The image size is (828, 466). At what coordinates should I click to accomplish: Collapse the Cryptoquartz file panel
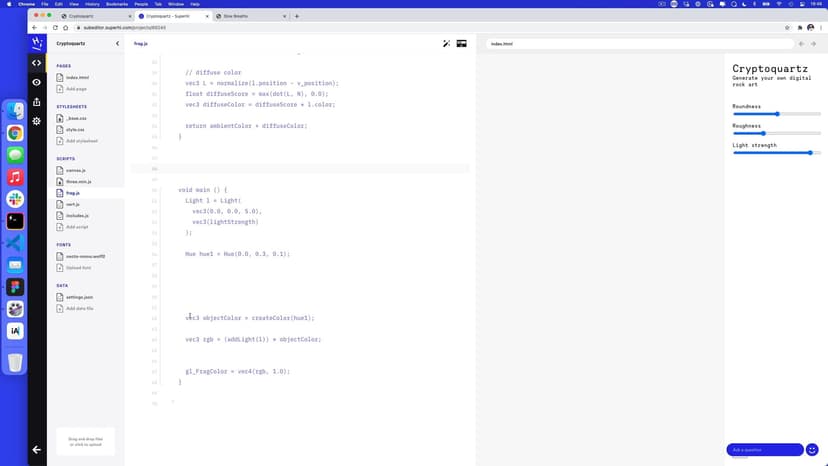coord(117,44)
